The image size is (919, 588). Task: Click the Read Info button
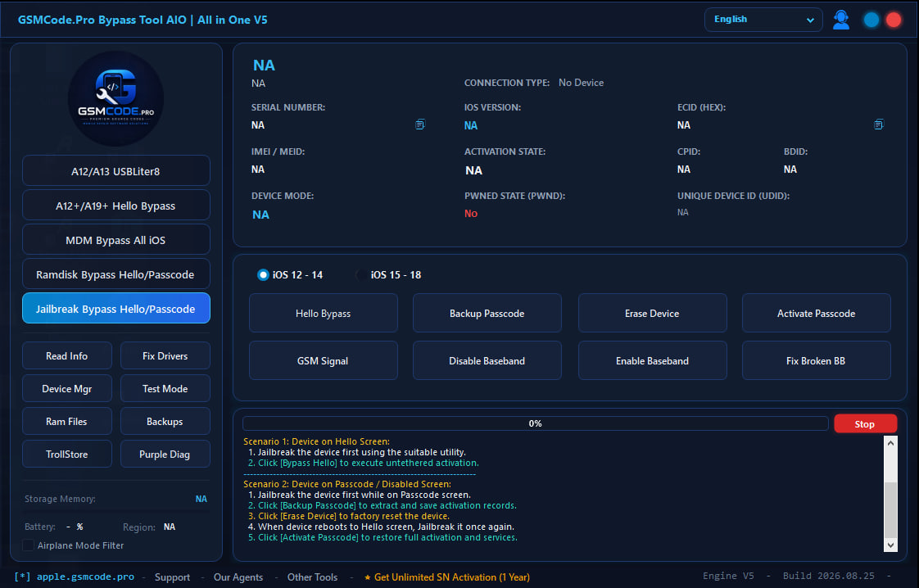tap(67, 356)
